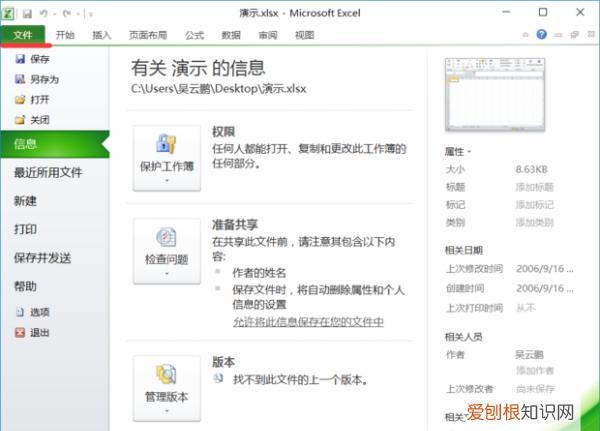Open the 打印 backstage section
600x431 pixels.
click(x=25, y=229)
